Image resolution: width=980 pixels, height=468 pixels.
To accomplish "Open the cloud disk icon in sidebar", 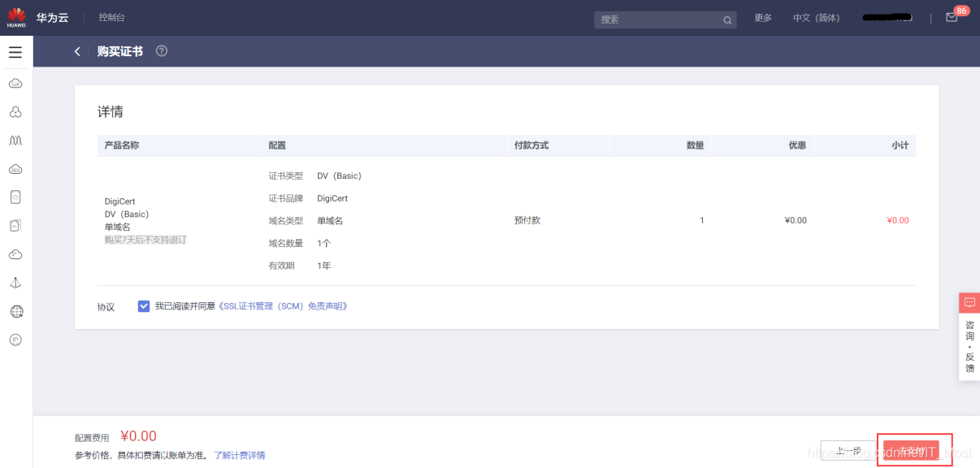I will coord(15,168).
